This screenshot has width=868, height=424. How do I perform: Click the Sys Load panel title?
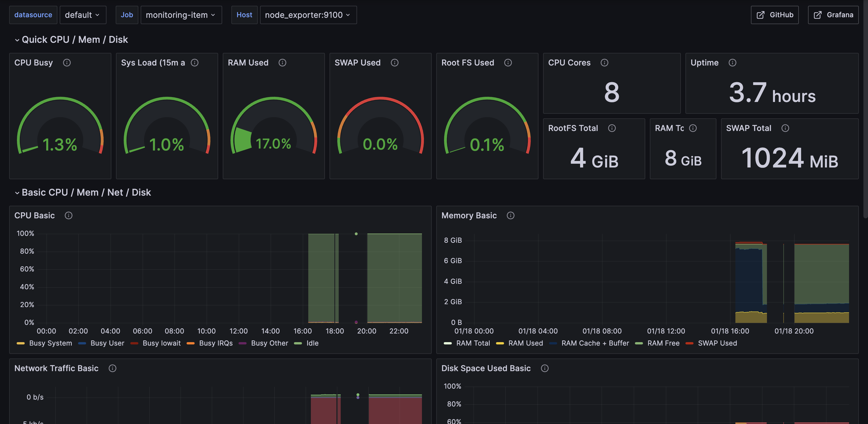pos(153,63)
